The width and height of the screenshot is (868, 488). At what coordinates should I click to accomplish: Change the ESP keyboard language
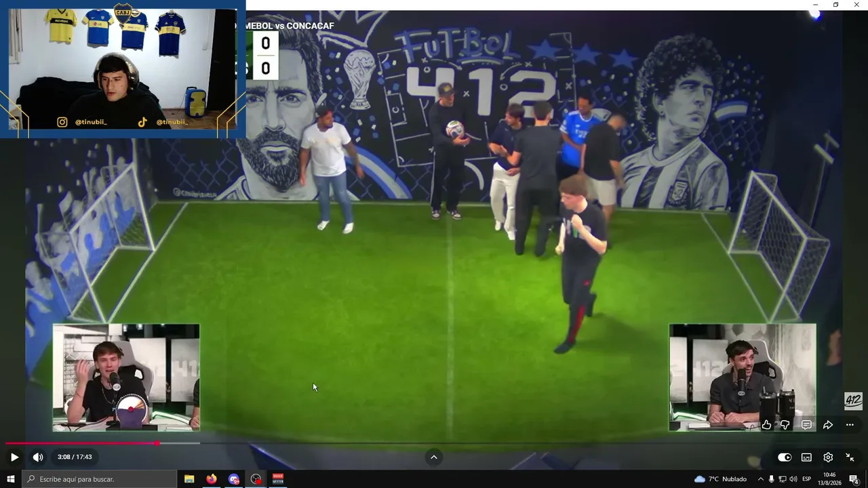807,479
